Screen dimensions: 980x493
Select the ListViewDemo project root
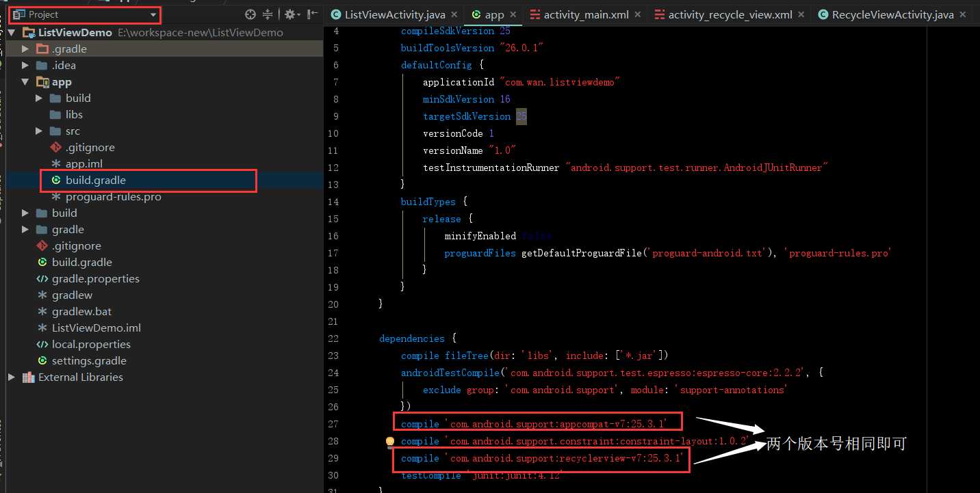click(x=75, y=33)
